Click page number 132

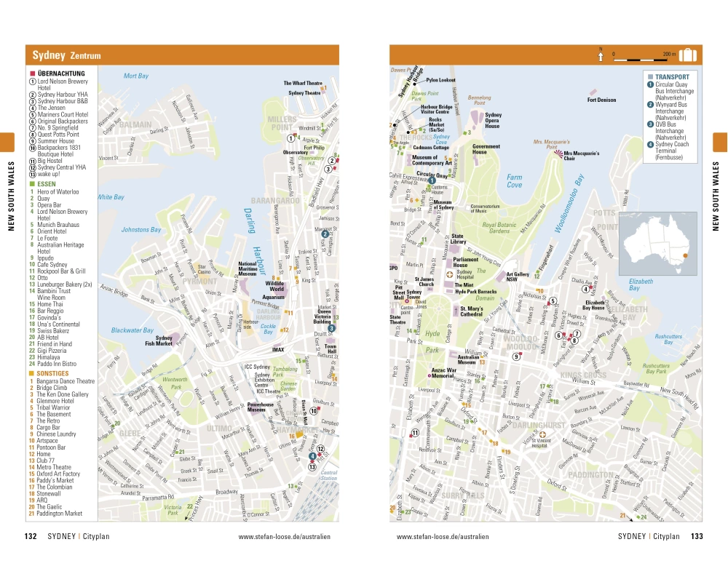point(31,536)
